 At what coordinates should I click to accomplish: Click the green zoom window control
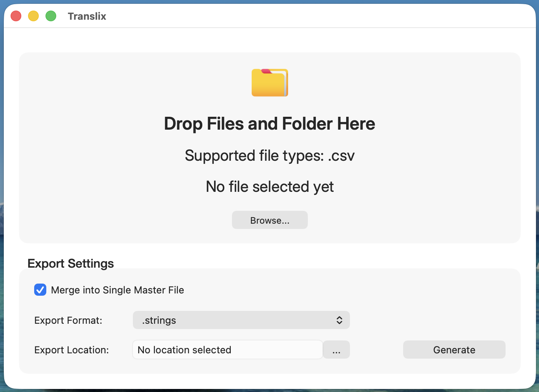pyautogui.click(x=50, y=16)
